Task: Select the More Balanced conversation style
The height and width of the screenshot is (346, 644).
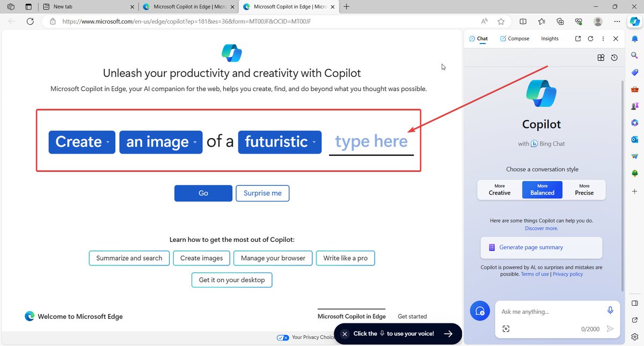Action: coord(542,190)
